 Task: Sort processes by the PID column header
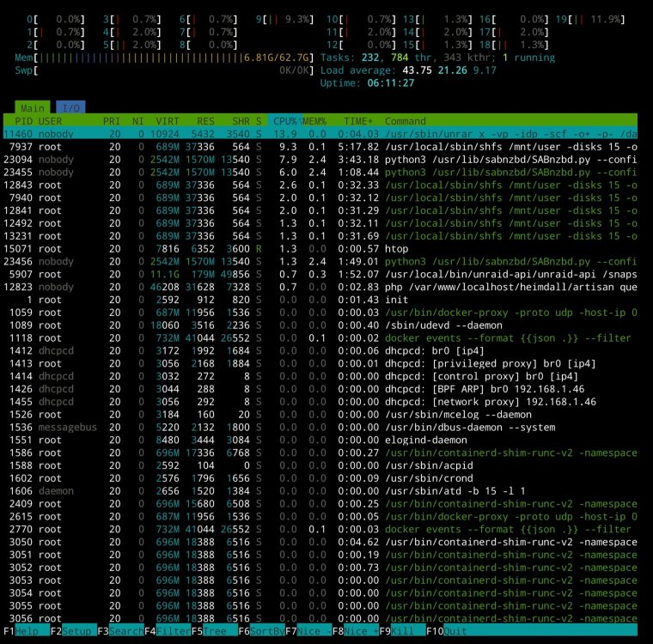pyautogui.click(x=23, y=121)
